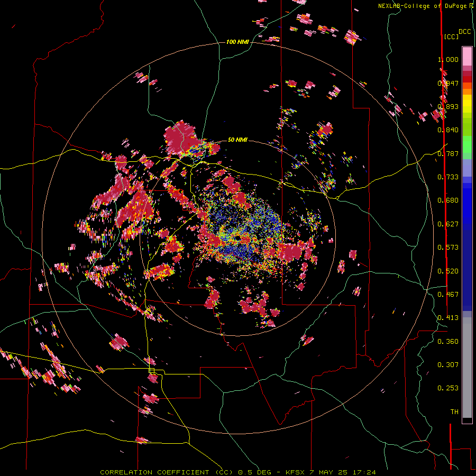Click the 100 NMI range ring label
476x476 pixels.
237,42
